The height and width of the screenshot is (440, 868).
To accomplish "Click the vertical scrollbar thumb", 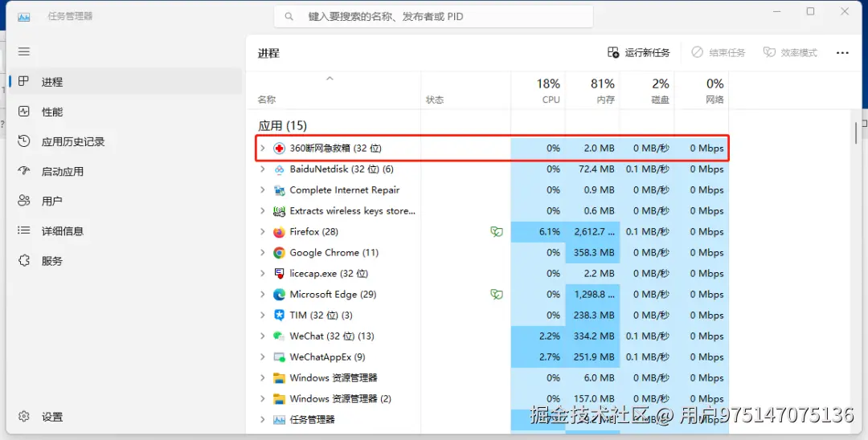I will (857, 132).
